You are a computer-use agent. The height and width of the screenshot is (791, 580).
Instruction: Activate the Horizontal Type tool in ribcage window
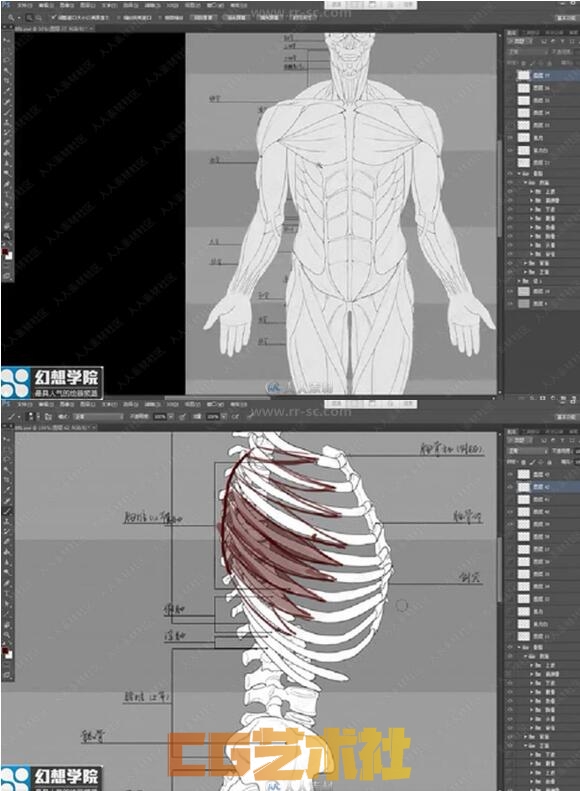pyautogui.click(x=7, y=593)
